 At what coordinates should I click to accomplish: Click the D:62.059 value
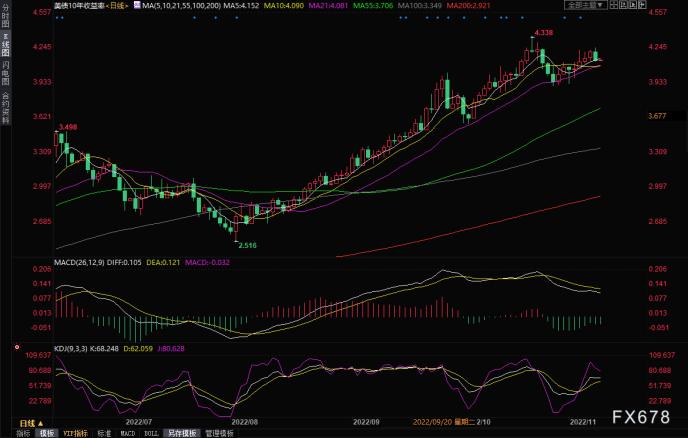point(138,348)
